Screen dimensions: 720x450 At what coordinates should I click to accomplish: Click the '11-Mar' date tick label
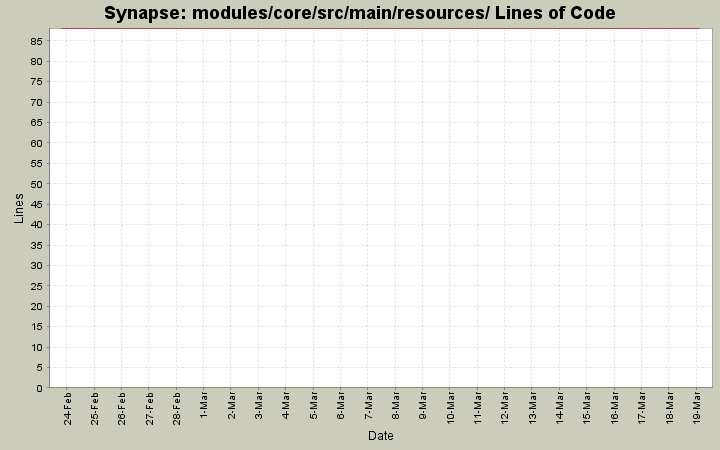pyautogui.click(x=478, y=408)
